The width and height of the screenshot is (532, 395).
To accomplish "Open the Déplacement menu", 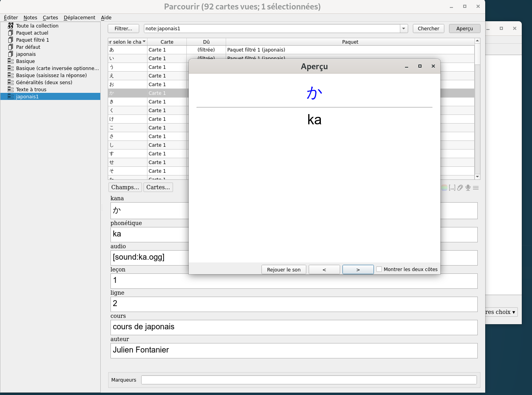I will 79,17.
